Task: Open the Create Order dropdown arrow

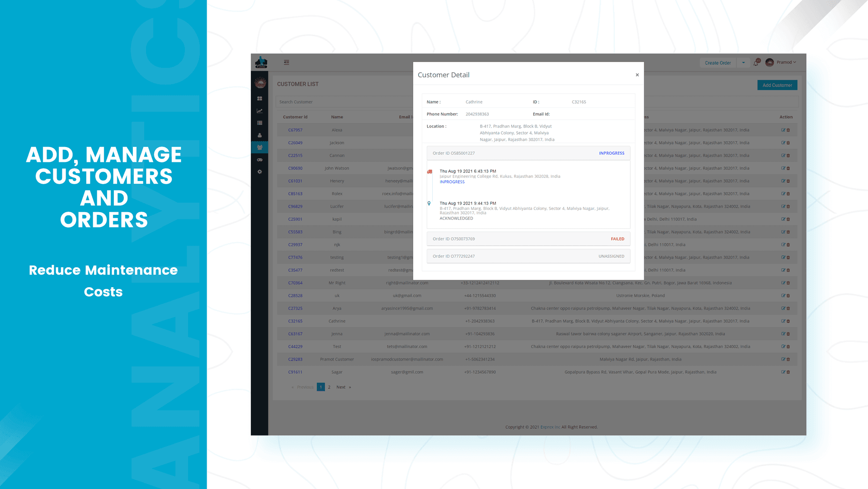Action: click(743, 63)
